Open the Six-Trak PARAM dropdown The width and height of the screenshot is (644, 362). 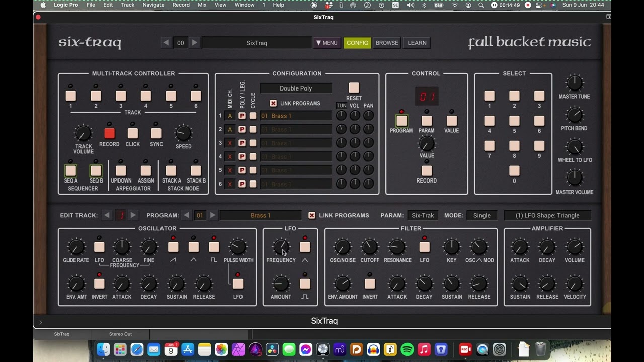(423, 215)
